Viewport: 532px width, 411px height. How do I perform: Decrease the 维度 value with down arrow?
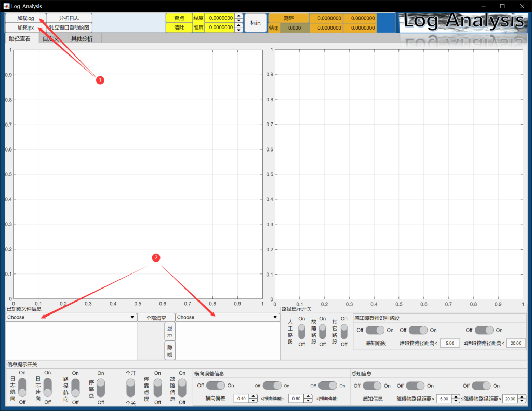238,30
